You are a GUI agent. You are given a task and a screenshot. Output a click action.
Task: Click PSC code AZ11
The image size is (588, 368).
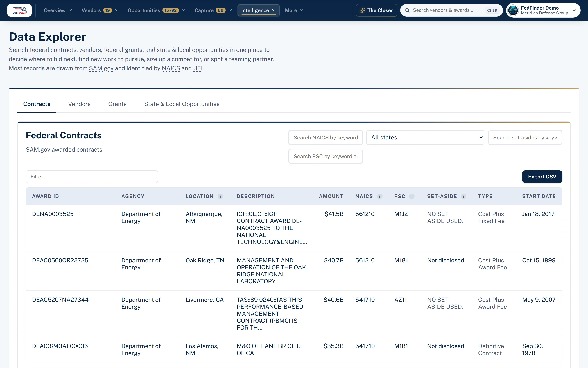tap(400, 300)
